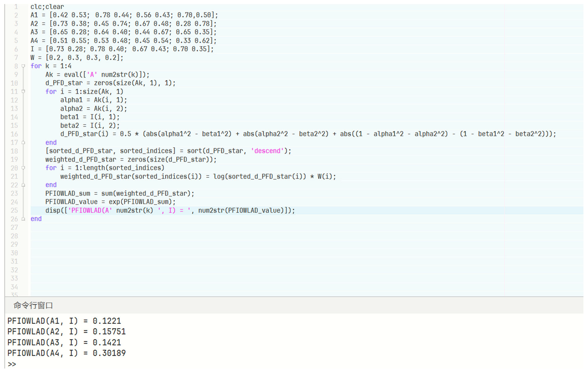Place cursor in the 'clc;clear' line
Screen dimensions: 588x373
click(47, 7)
